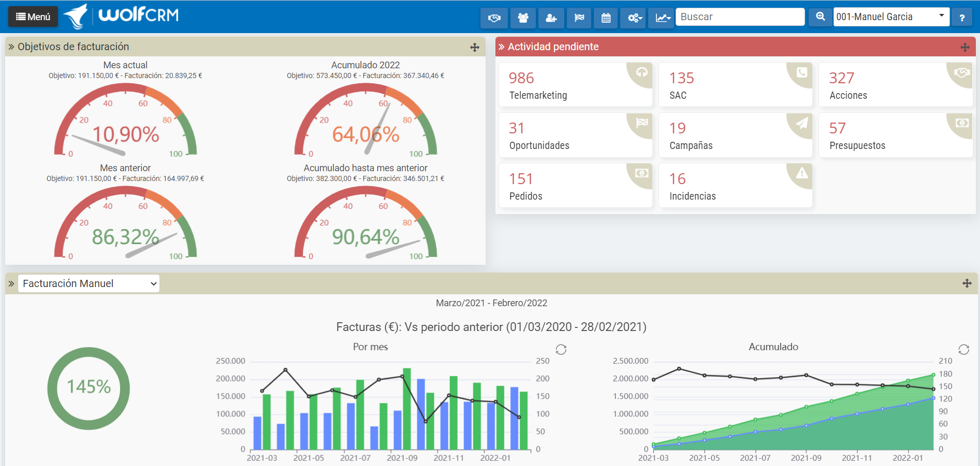Open help with the question mark button

pos(961,18)
